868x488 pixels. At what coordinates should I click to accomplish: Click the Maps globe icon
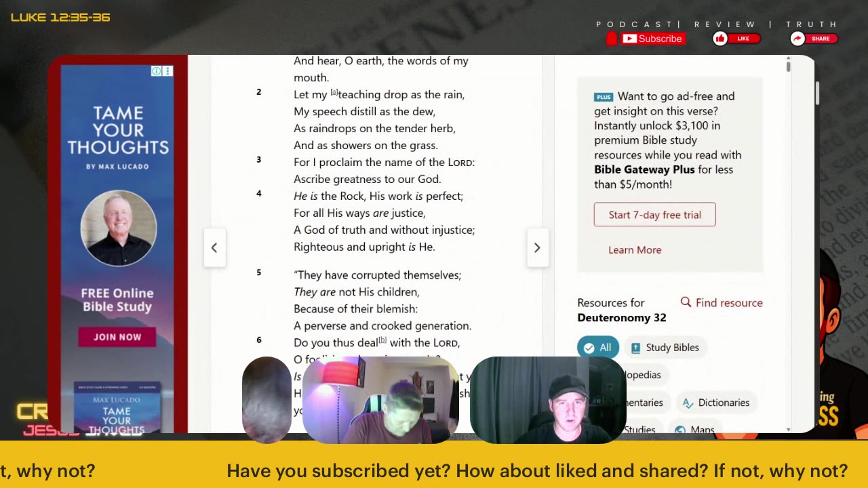(680, 430)
